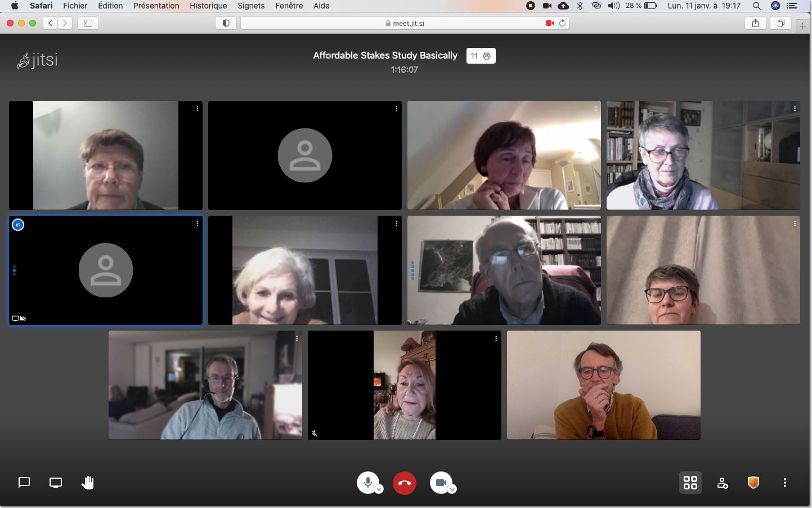Open options for smiling white-haired woman tile
Screen dimensions: 812x508
pyautogui.click(x=396, y=224)
